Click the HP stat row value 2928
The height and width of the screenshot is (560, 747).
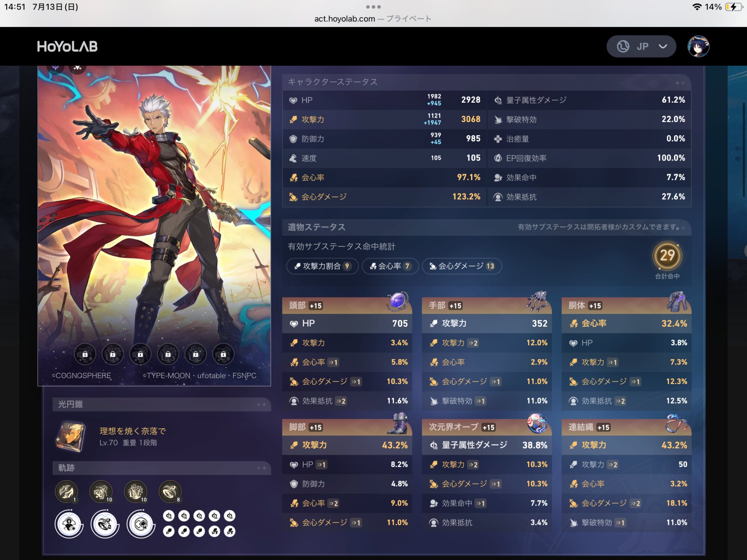(x=471, y=100)
